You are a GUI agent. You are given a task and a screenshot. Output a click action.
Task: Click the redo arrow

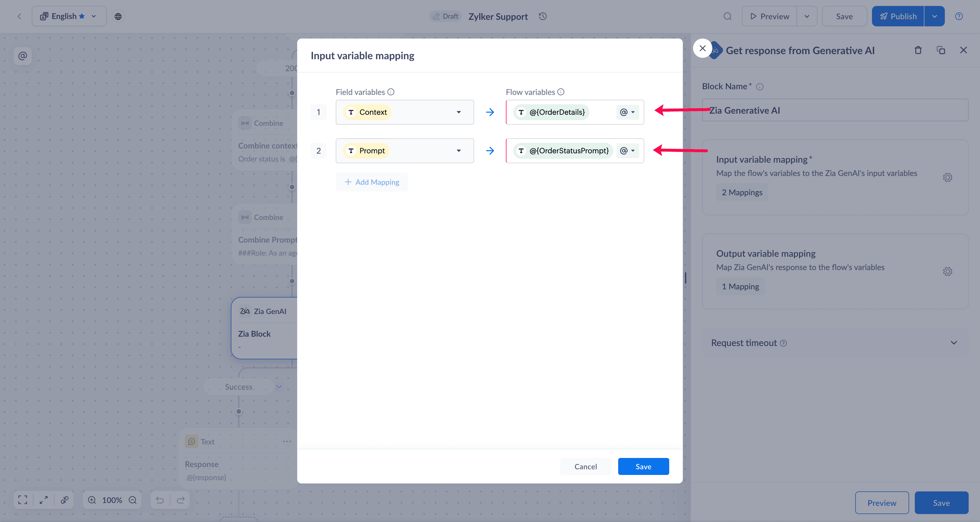tap(181, 500)
